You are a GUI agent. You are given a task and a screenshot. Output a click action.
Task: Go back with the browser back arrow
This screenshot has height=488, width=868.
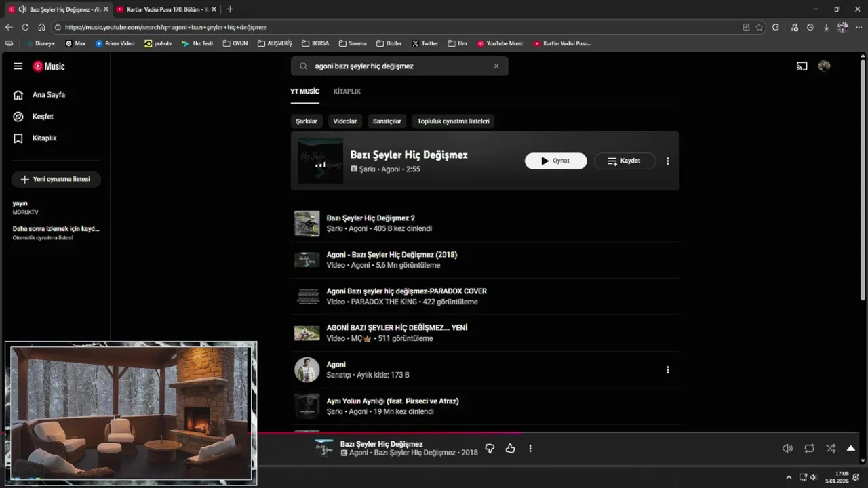(9, 27)
